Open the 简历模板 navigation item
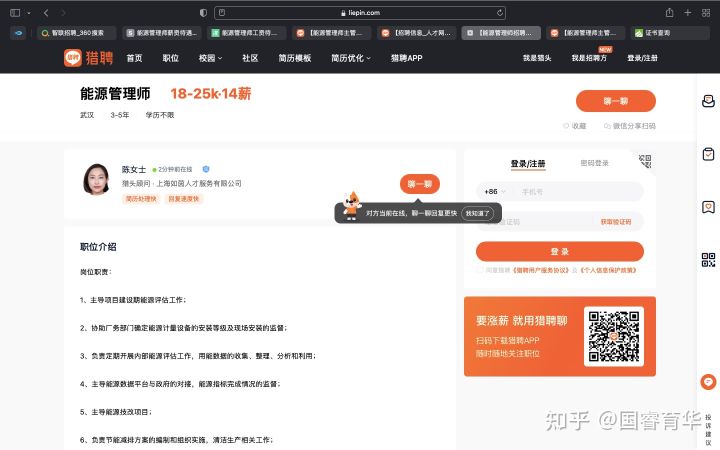The image size is (720, 450). 294,58
